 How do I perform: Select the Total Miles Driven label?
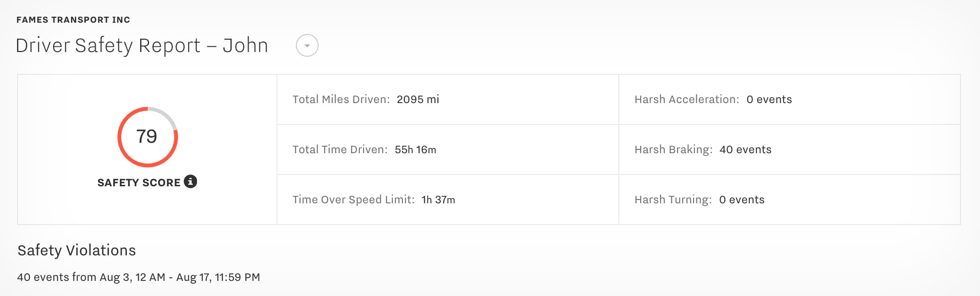pyautogui.click(x=341, y=99)
